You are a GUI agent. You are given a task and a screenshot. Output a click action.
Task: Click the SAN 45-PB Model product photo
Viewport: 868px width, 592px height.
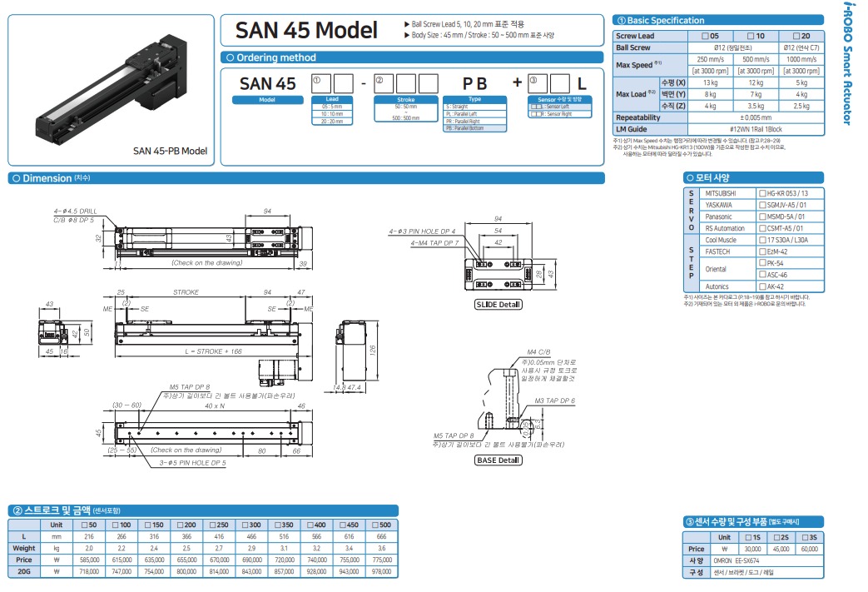pyautogui.click(x=113, y=88)
